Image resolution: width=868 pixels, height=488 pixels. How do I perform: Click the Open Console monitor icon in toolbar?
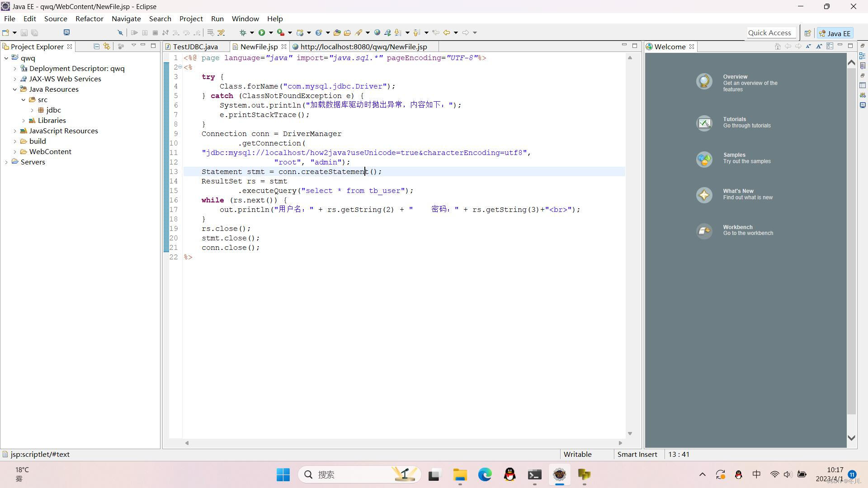pyautogui.click(x=66, y=33)
